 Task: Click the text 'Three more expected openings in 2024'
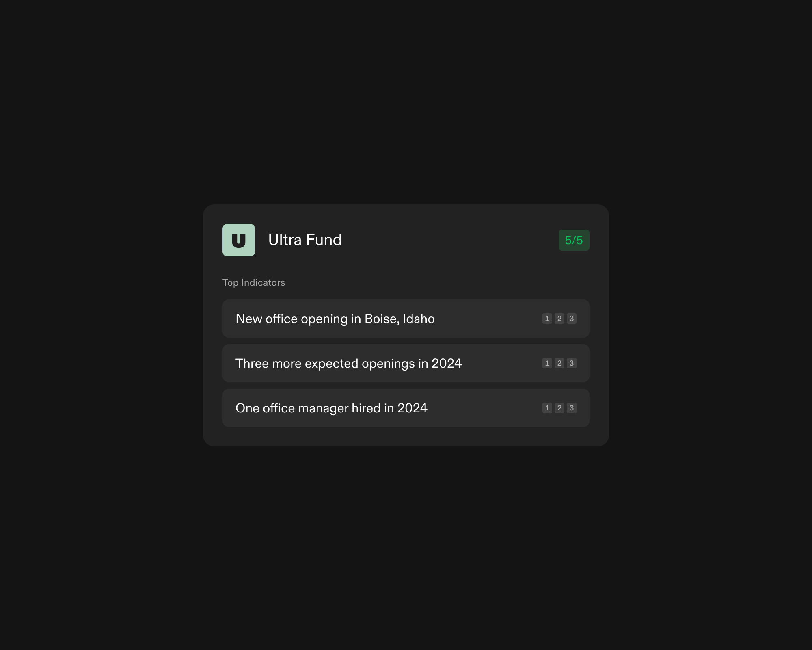pos(348,364)
